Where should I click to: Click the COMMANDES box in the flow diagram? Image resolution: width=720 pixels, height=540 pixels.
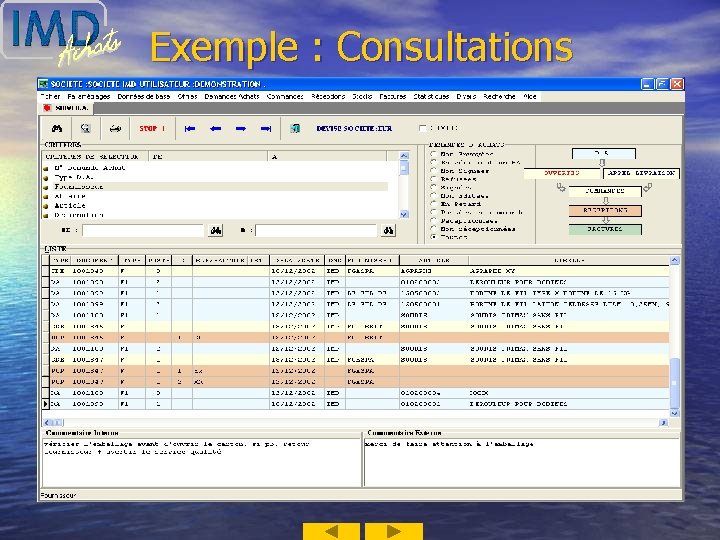pos(605,191)
